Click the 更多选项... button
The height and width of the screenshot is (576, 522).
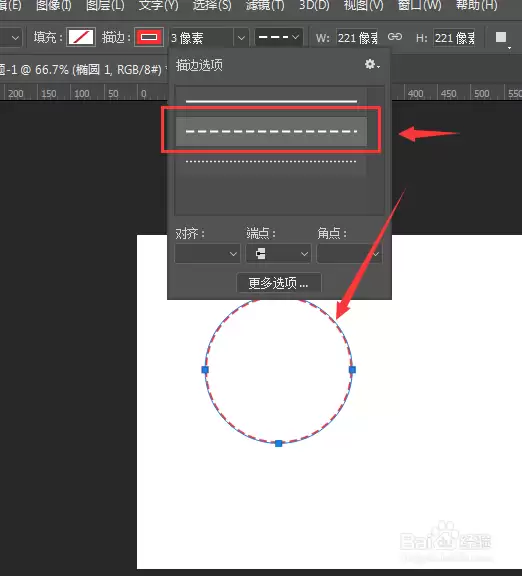pyautogui.click(x=279, y=283)
